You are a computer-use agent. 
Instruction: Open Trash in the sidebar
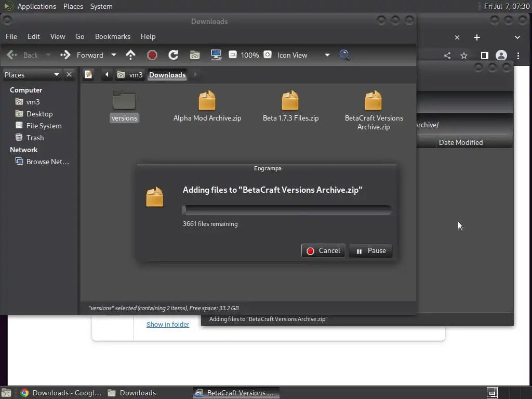click(x=30, y=137)
